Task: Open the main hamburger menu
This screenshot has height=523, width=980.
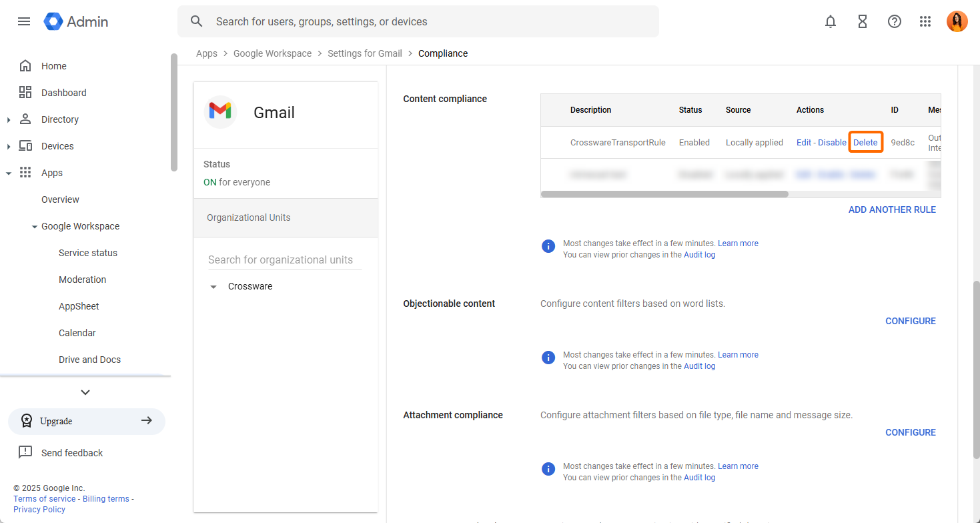Action: [24, 21]
